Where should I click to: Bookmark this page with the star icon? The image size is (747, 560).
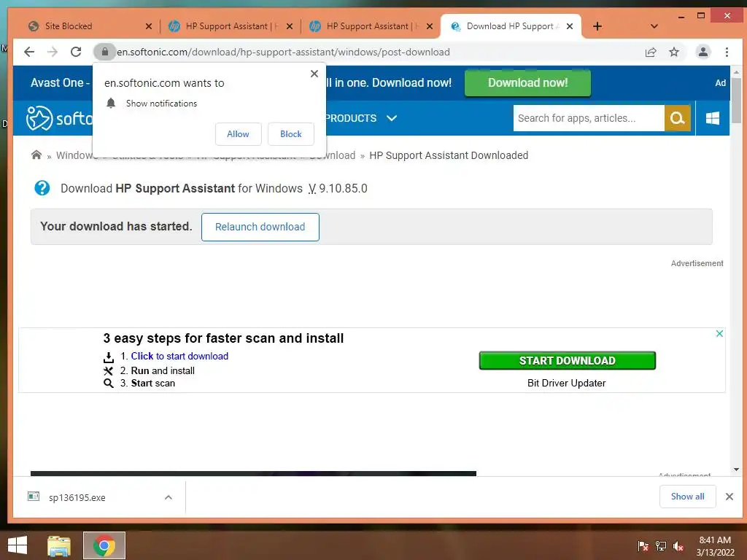(x=673, y=52)
